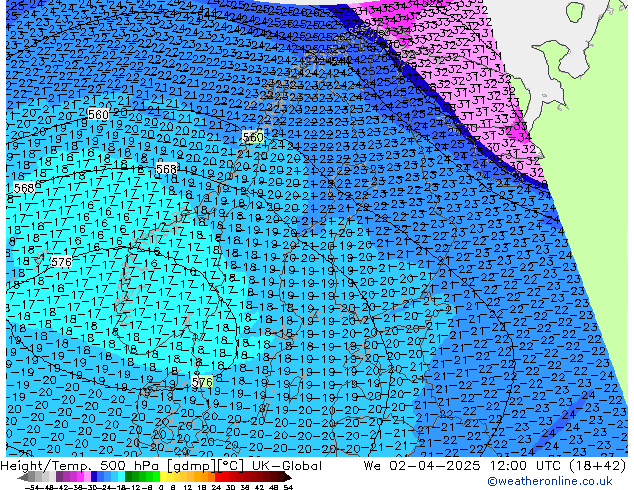Pick the dark blue swatch in temperature legend
Screen dimensions: 634x490
click(94, 477)
